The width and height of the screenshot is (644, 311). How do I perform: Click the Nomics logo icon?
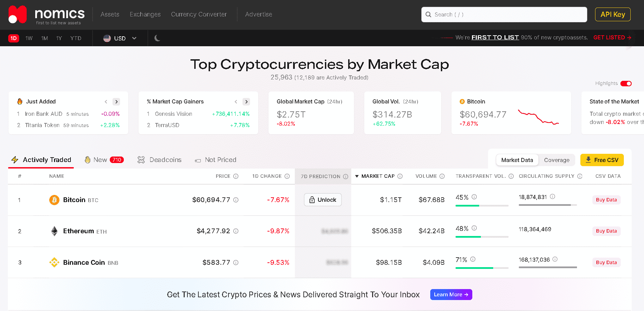(17, 14)
